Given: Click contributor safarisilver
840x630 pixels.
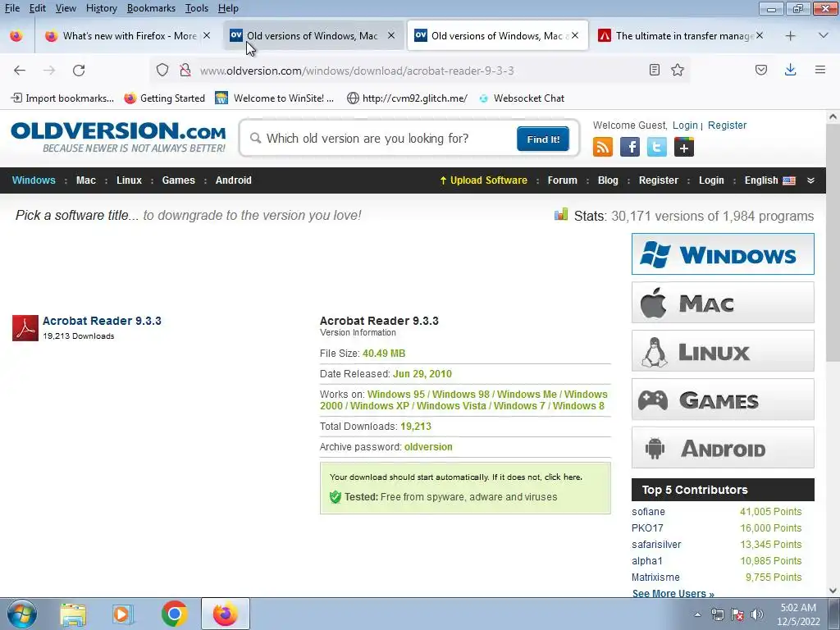Looking at the screenshot, I should pos(656,545).
